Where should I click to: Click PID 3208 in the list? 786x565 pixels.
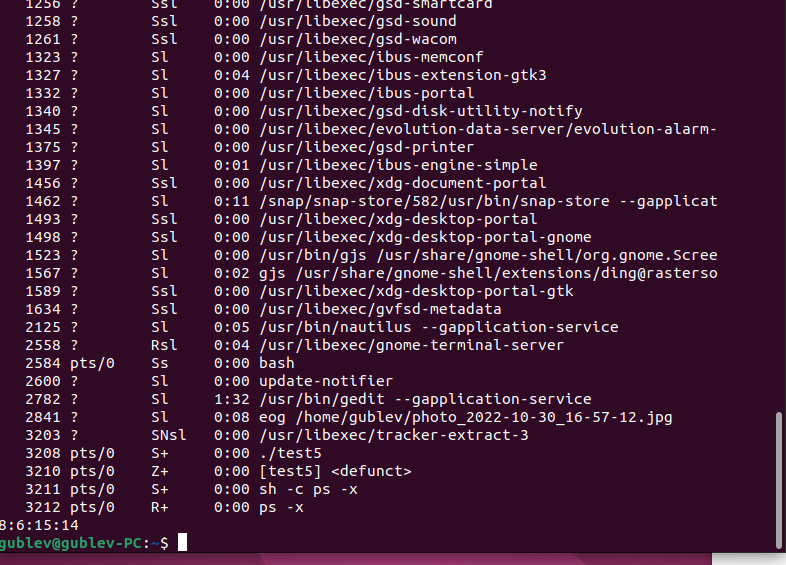(43, 454)
